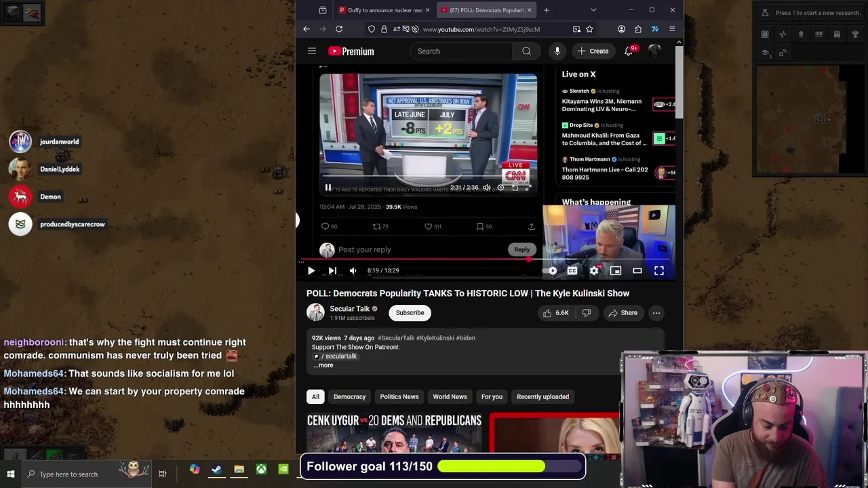
Task: Switch to the Duffy to announce nuclear tab
Action: (x=384, y=10)
